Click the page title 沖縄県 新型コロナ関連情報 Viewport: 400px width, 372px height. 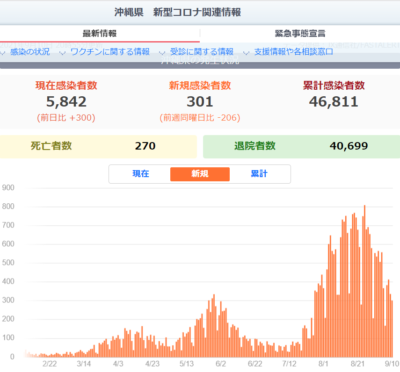(x=178, y=12)
